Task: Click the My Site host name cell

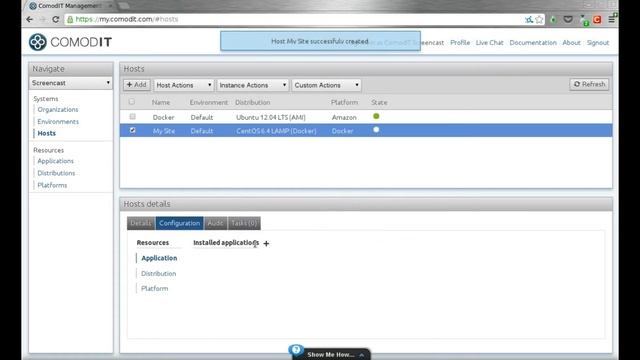Action: click(x=164, y=131)
